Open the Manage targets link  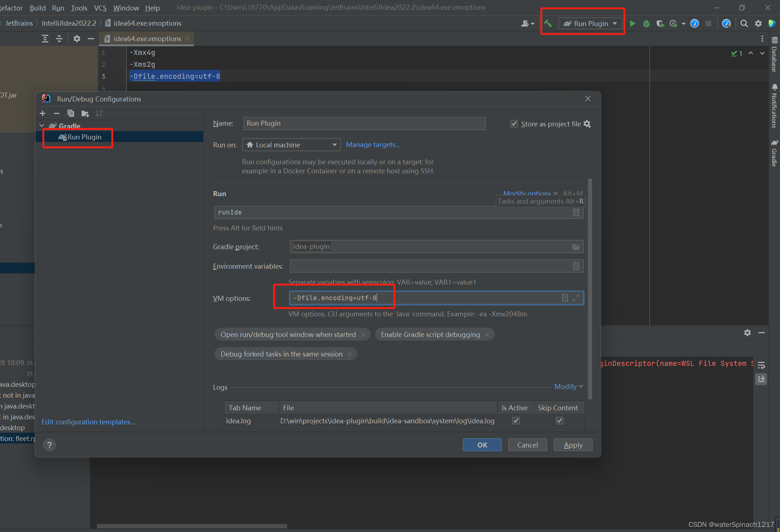pyautogui.click(x=373, y=144)
